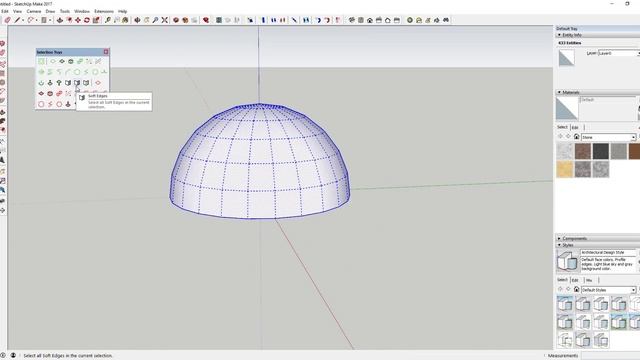This screenshot has height=360, width=640.
Task: Click the Zoom Extents tool
Action: [164, 20]
